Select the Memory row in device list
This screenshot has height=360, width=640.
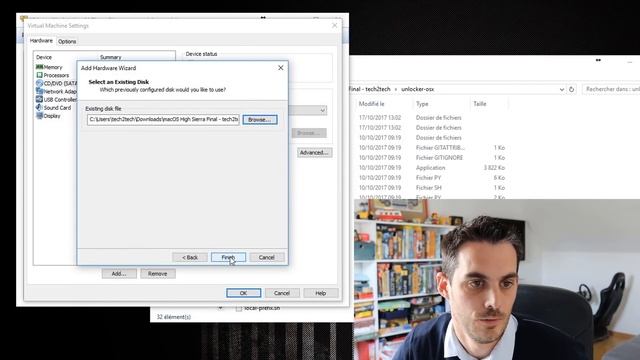(x=53, y=67)
